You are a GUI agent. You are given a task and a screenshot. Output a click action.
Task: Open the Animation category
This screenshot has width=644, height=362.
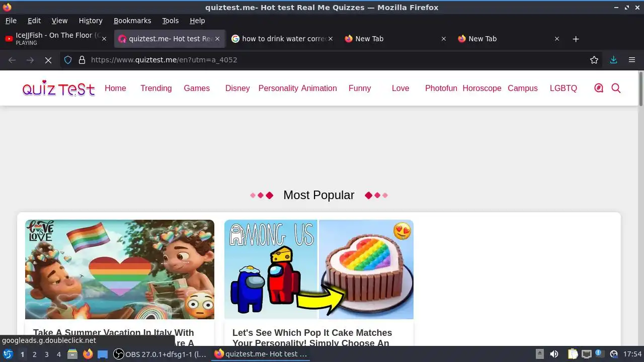pyautogui.click(x=319, y=88)
